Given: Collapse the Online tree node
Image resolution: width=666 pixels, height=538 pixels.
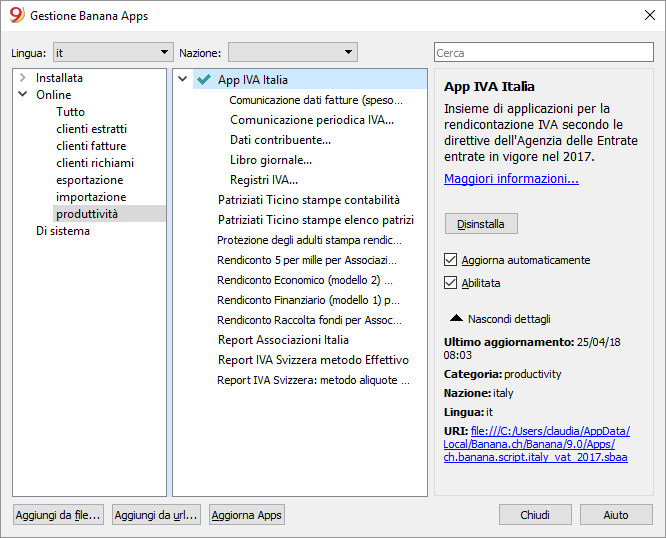Looking at the screenshot, I should 23,94.
